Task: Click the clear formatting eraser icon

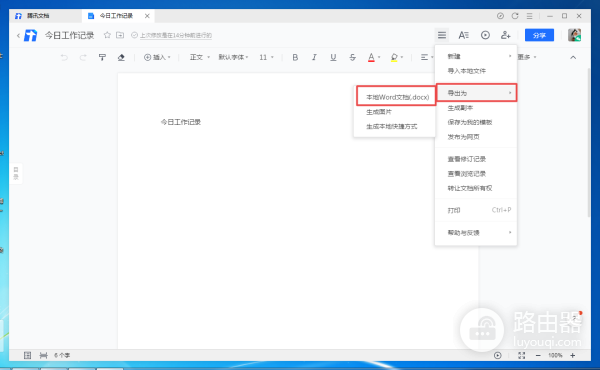Action: click(x=121, y=57)
